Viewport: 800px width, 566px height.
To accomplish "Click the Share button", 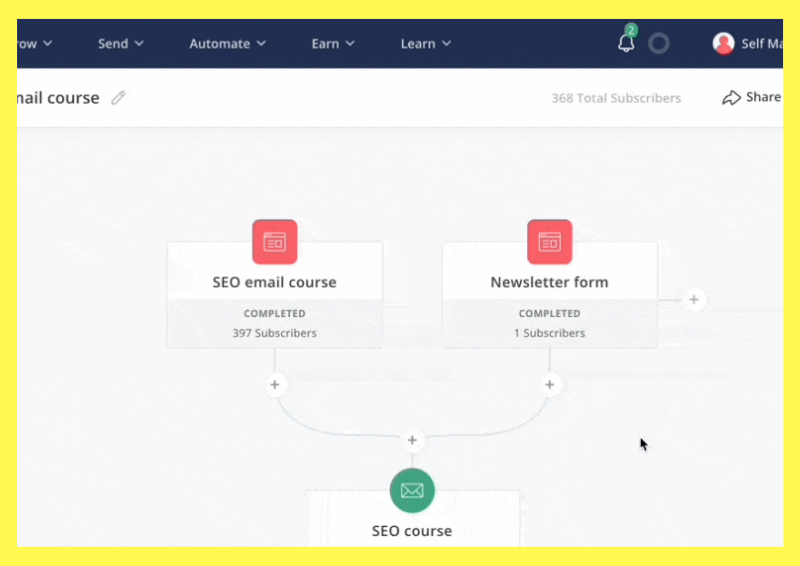I will 752,97.
